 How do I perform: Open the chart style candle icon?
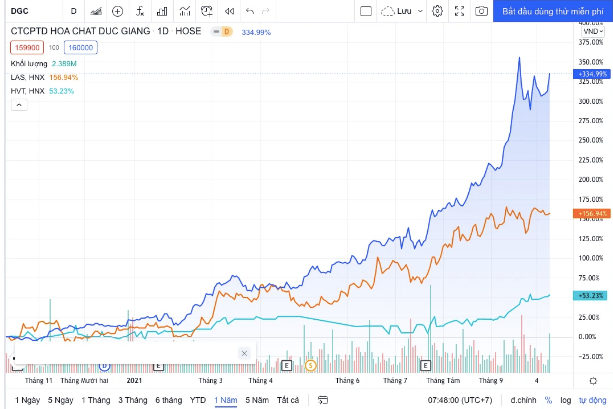point(95,11)
